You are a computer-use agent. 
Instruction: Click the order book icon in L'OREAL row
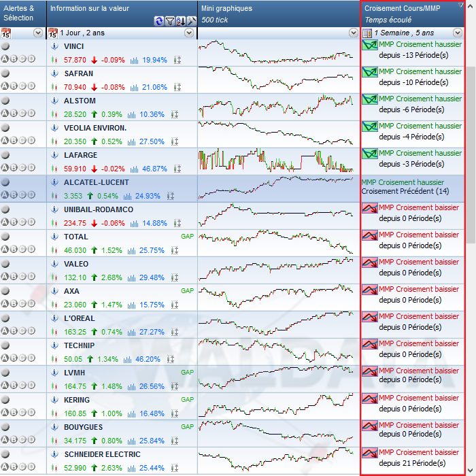coord(175,332)
